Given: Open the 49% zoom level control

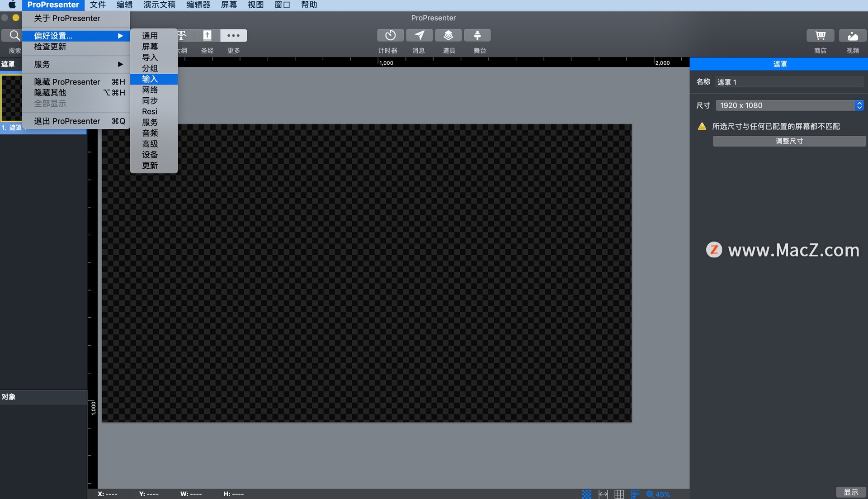Looking at the screenshot, I should (658, 494).
